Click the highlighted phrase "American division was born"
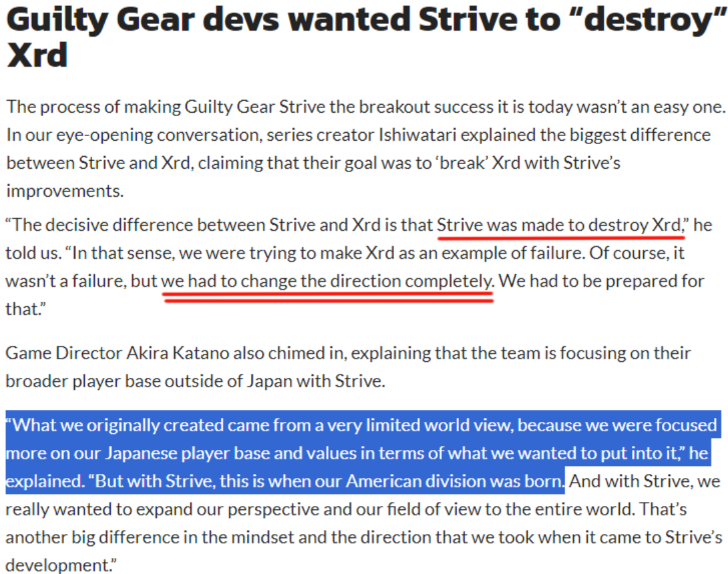Image resolution: width=728 pixels, height=574 pixels. point(455,481)
